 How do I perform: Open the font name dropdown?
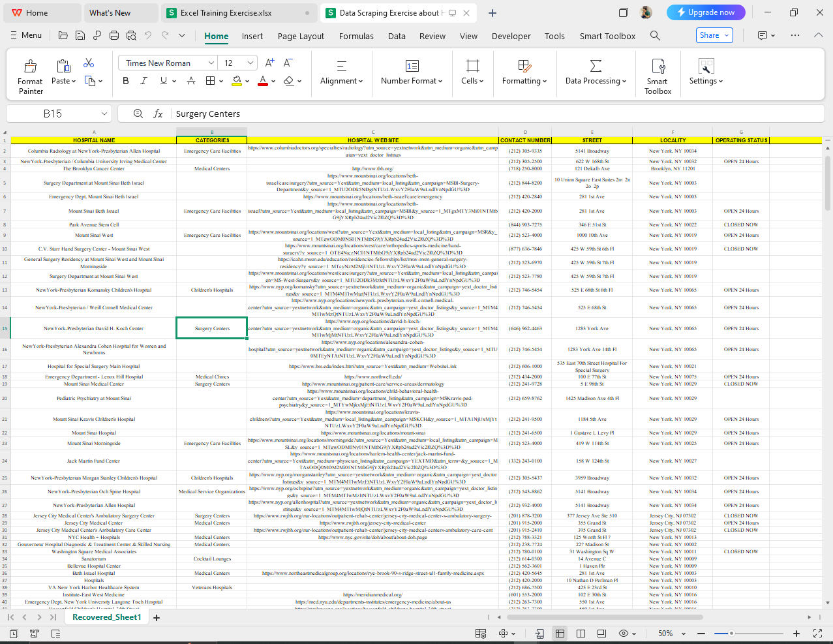click(211, 63)
